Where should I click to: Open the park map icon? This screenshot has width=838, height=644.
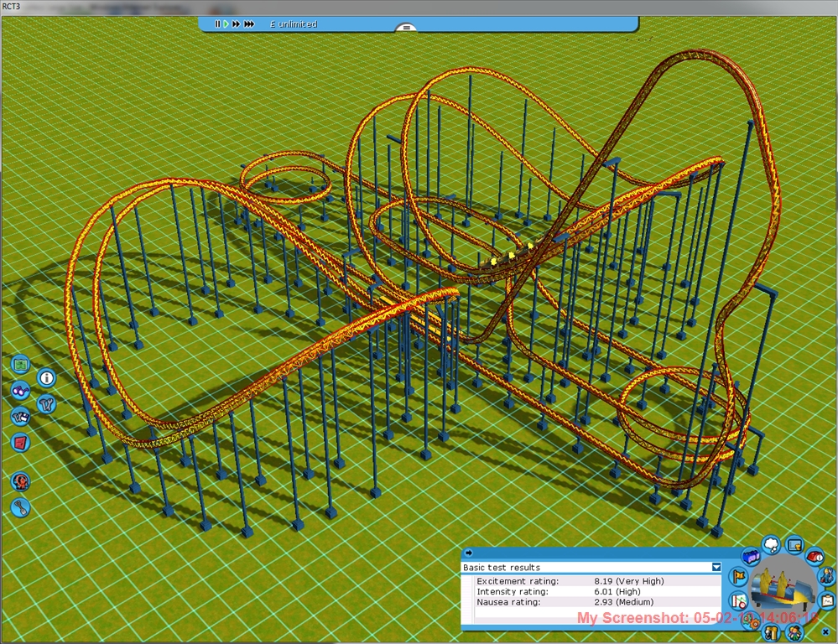pyautogui.click(x=21, y=366)
